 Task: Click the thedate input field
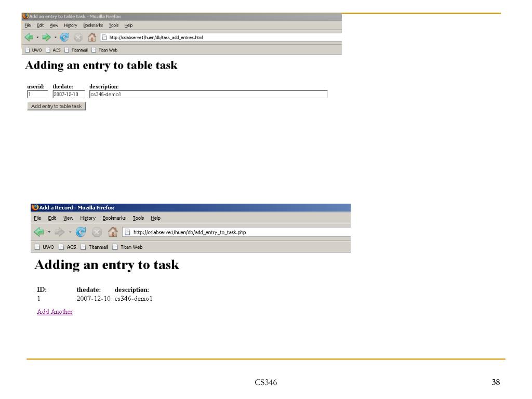point(69,95)
